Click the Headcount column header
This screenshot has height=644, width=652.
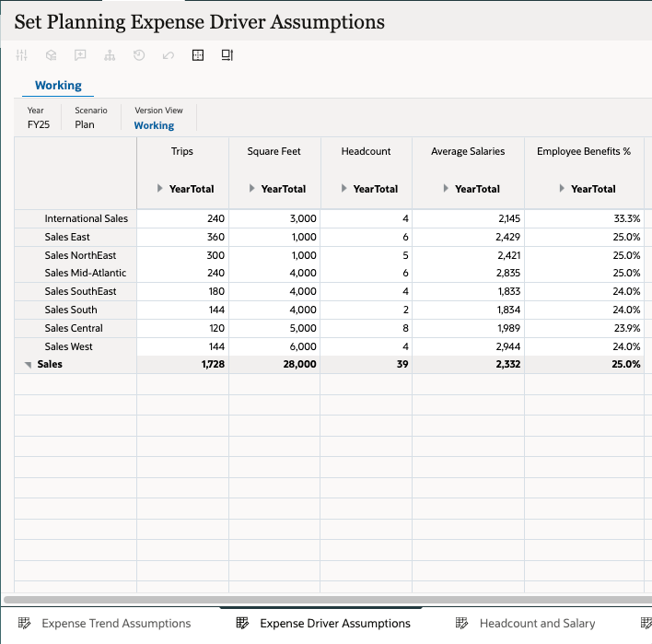pos(366,151)
